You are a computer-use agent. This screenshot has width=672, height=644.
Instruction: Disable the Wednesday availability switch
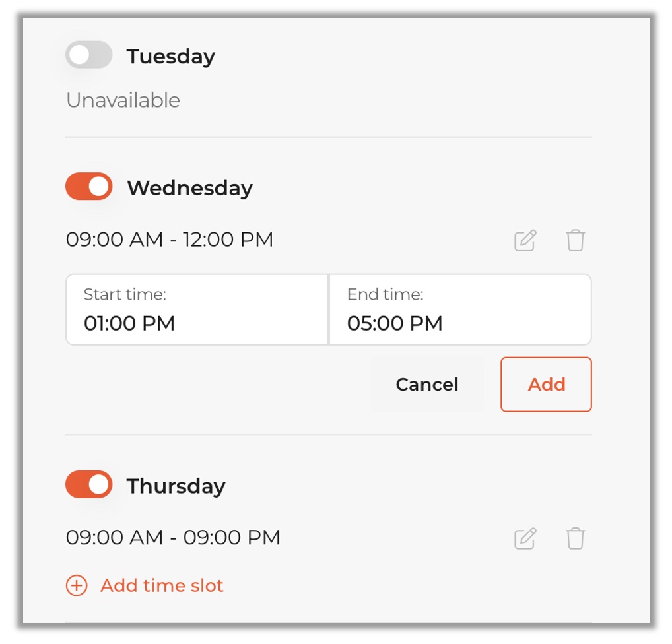pos(89,187)
